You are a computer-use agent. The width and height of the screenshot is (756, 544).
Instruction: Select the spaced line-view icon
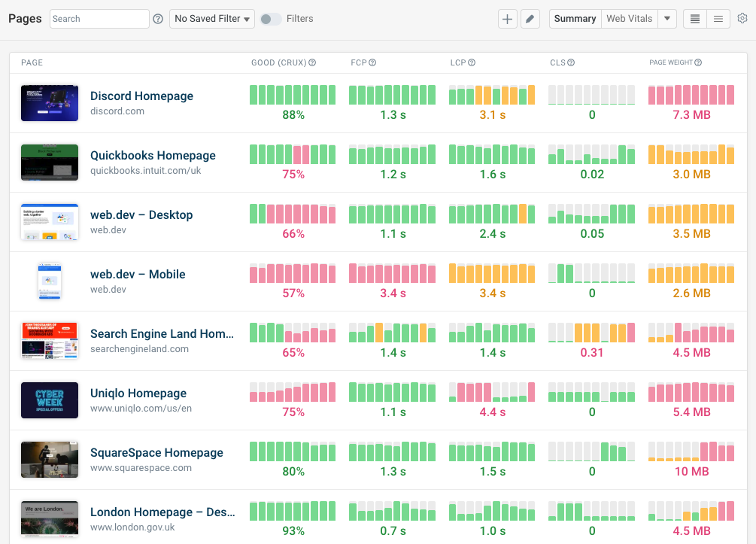718,18
